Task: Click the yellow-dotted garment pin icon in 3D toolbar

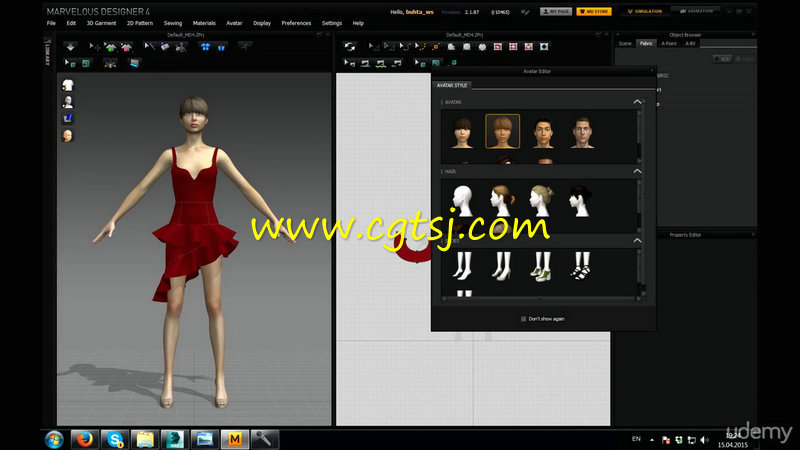Action: (110, 63)
